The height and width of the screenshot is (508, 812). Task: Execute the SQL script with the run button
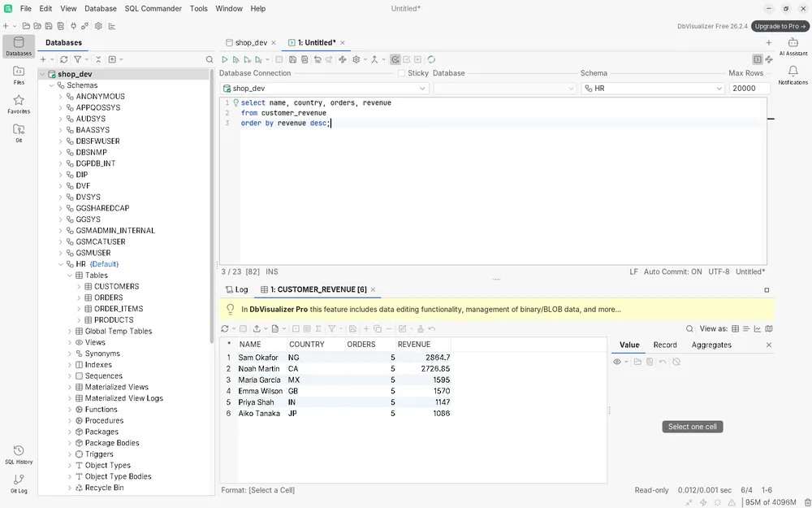pos(225,59)
